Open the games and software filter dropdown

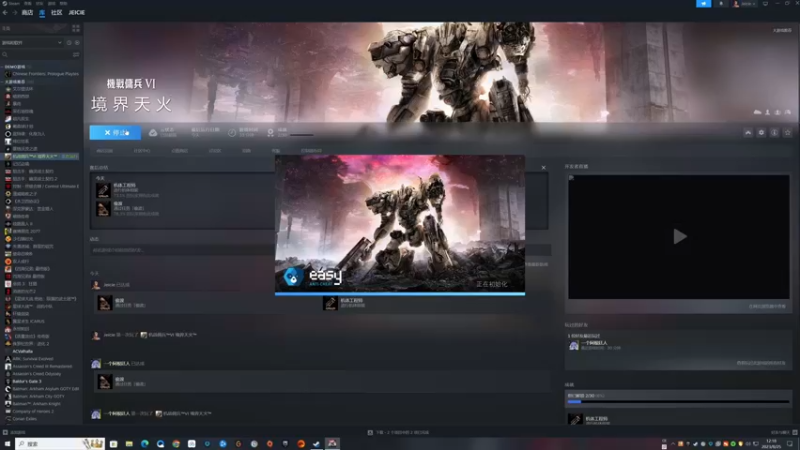(x=32, y=43)
